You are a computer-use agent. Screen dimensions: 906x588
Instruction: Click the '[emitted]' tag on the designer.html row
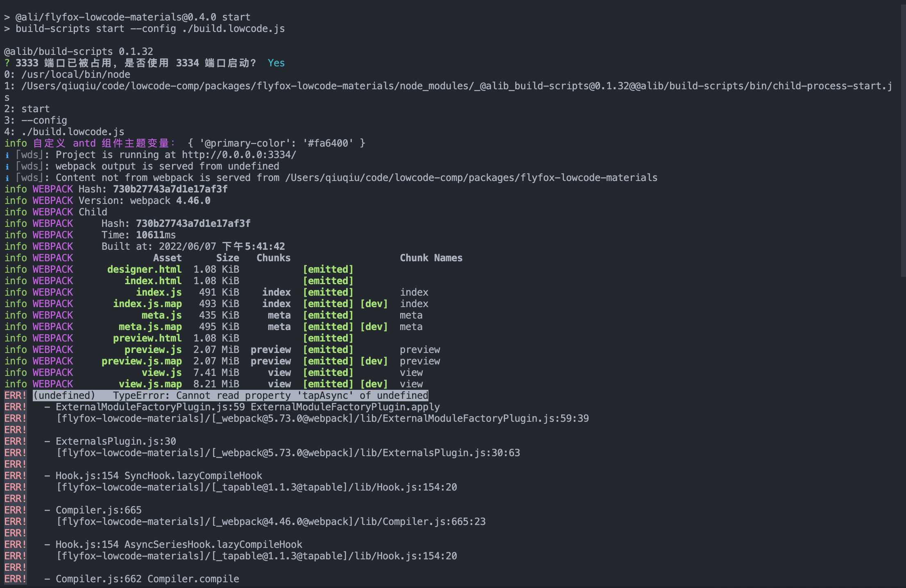328,269
